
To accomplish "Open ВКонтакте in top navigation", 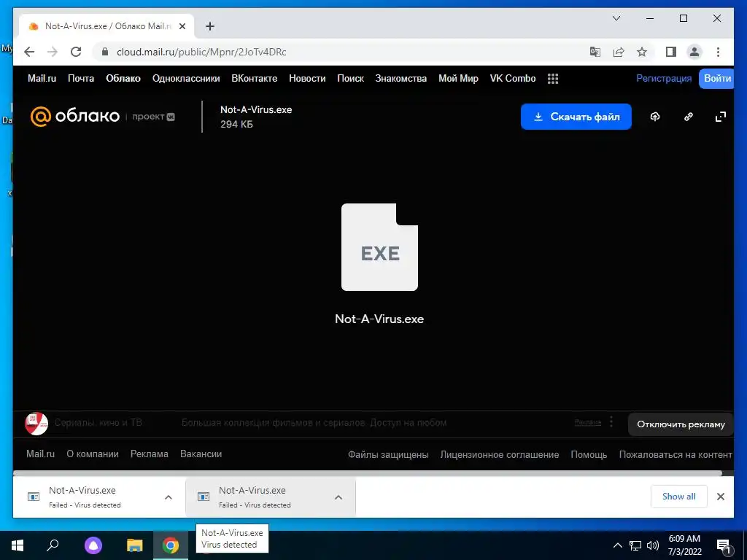I will pyautogui.click(x=255, y=79).
